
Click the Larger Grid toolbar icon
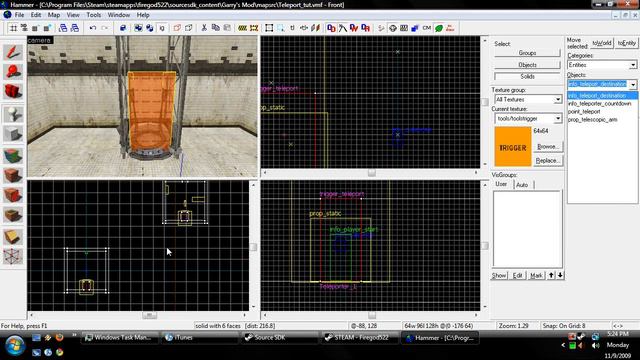pos(47,28)
